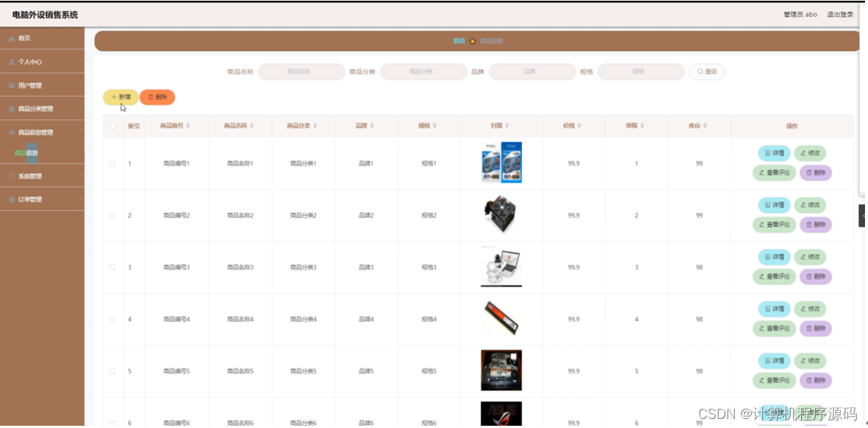This screenshot has width=868, height=428.
Task: Toggle the select-all header checkbox
Action: [x=113, y=126]
